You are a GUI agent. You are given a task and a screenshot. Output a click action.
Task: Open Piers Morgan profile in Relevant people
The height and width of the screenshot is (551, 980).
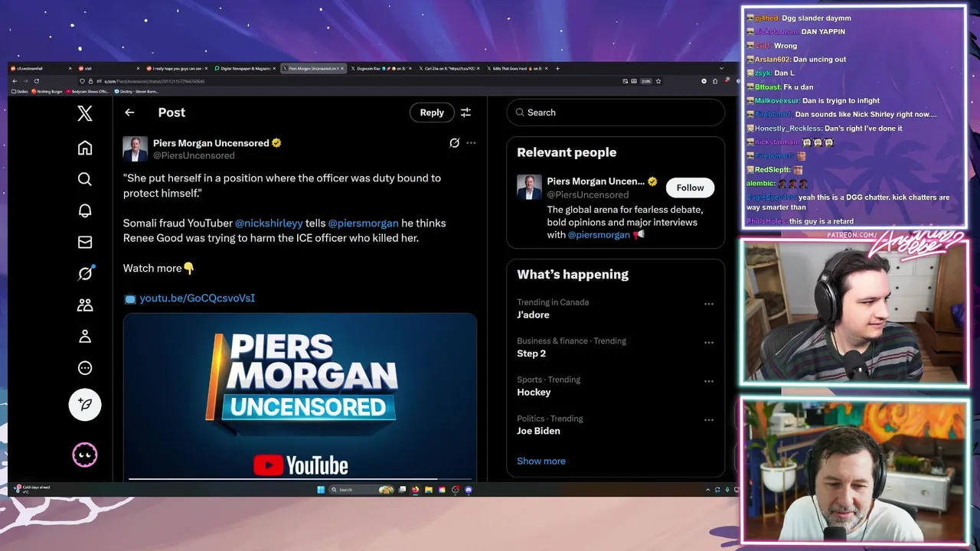[x=595, y=181]
